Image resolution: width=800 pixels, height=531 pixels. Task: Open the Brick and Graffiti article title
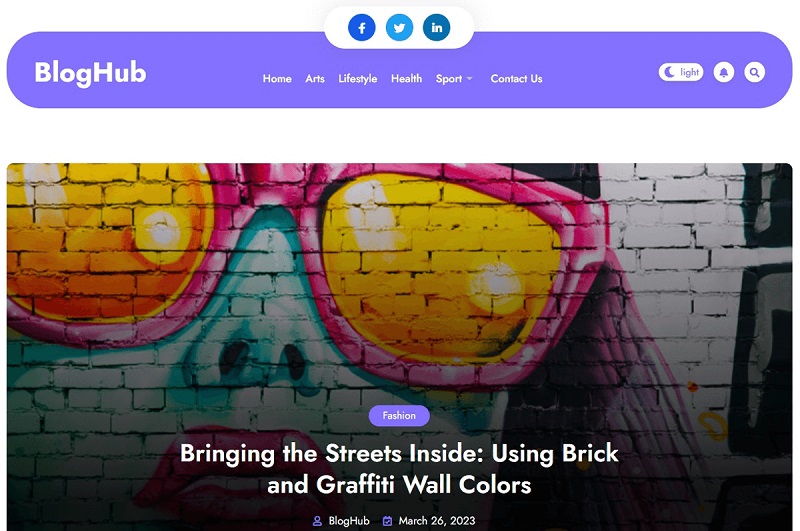click(x=399, y=469)
